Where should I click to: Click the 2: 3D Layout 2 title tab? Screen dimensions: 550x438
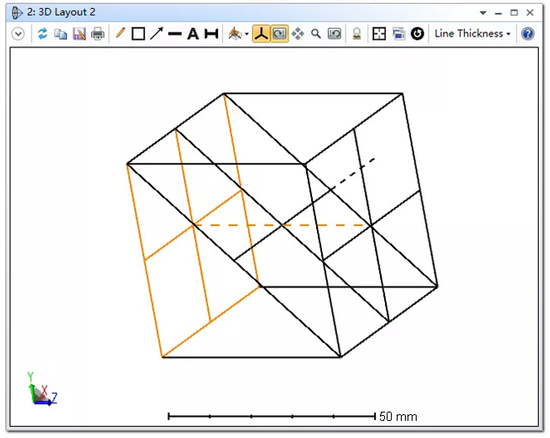[61, 12]
